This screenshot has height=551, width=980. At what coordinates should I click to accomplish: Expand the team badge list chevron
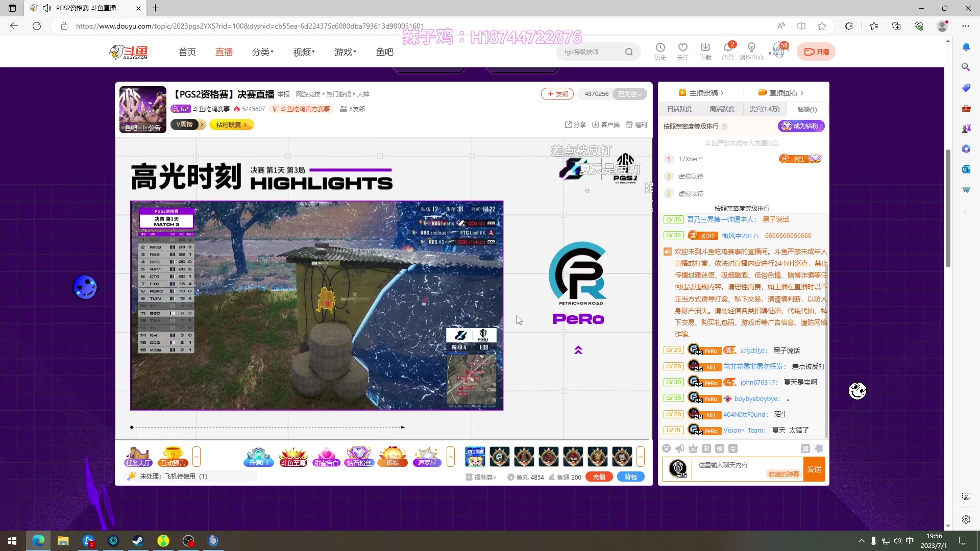[x=641, y=457]
